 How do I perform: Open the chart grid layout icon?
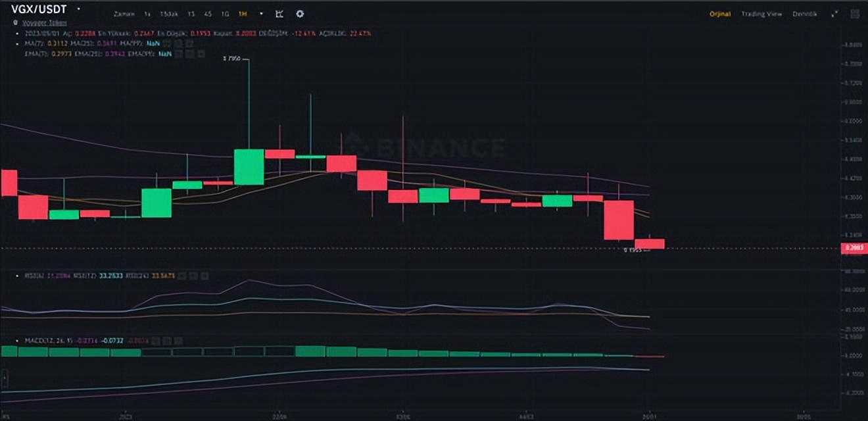[854, 14]
